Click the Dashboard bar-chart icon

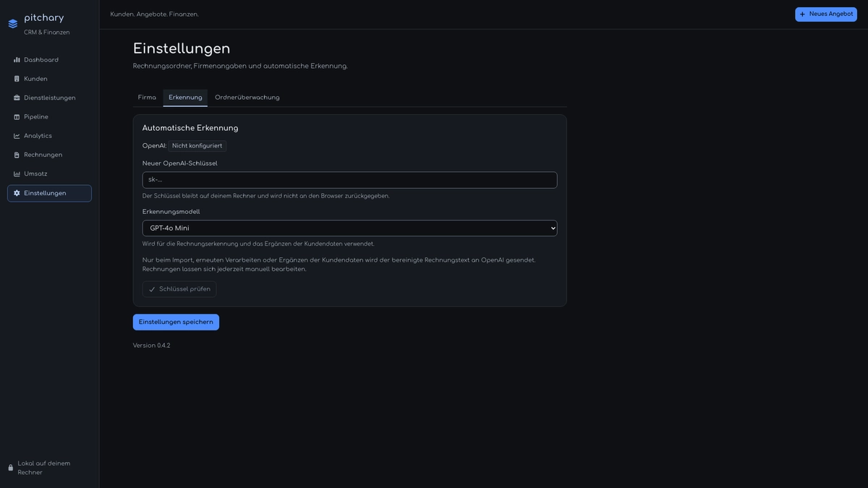click(x=17, y=60)
